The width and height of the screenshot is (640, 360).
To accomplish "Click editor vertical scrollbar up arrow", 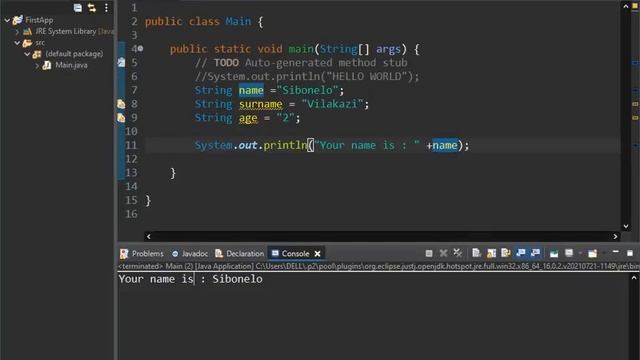I will click(x=625, y=6).
